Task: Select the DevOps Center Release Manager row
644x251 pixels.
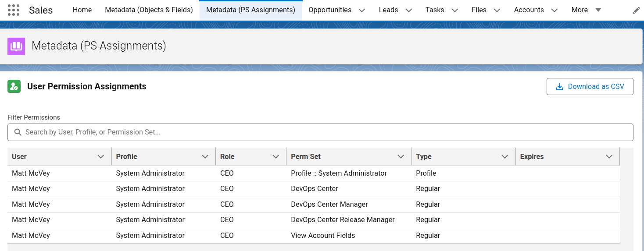Action: (x=343, y=220)
